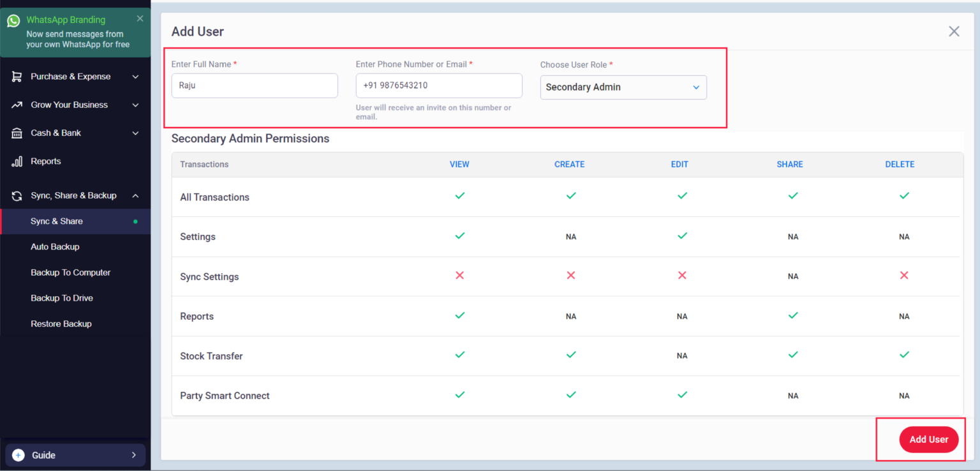The width and height of the screenshot is (980, 471).
Task: Collapse the Sync, Share & Backup section
Action: [x=135, y=195]
